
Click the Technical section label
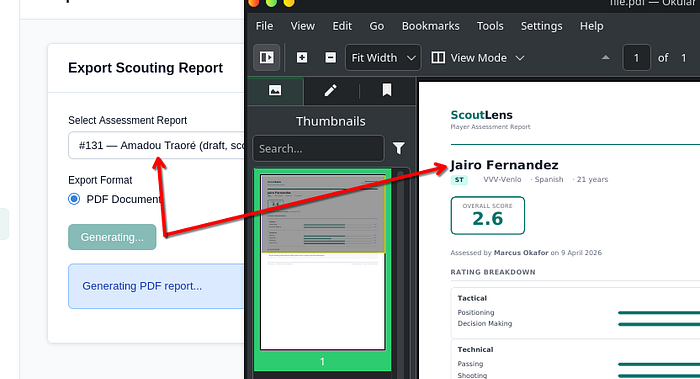click(475, 350)
